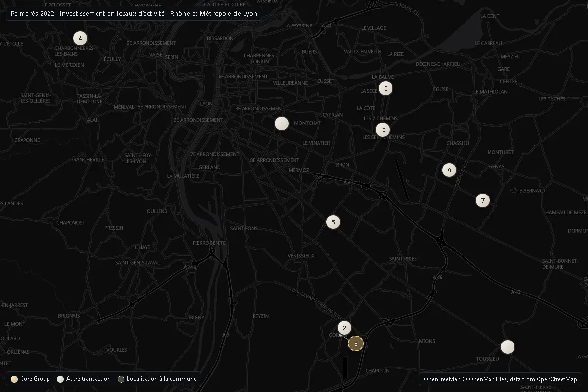Click the Vourles place label
The height and width of the screenshot is (392, 588).
click(x=117, y=350)
